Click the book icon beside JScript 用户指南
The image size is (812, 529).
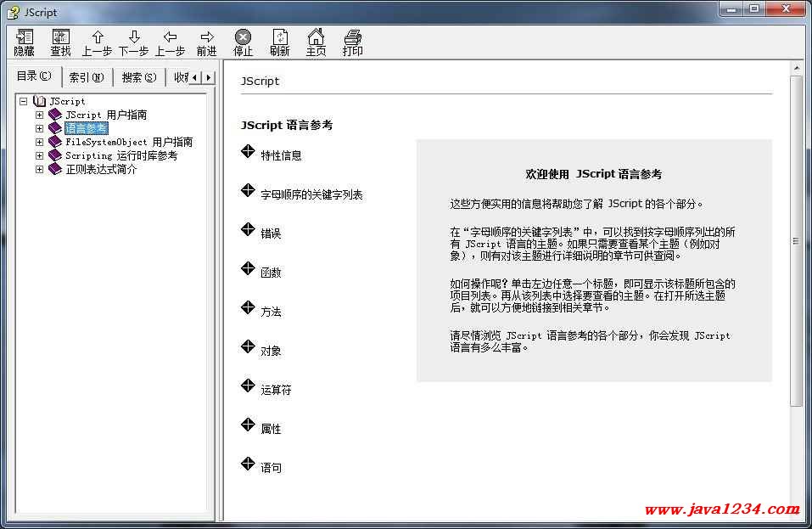(x=55, y=115)
